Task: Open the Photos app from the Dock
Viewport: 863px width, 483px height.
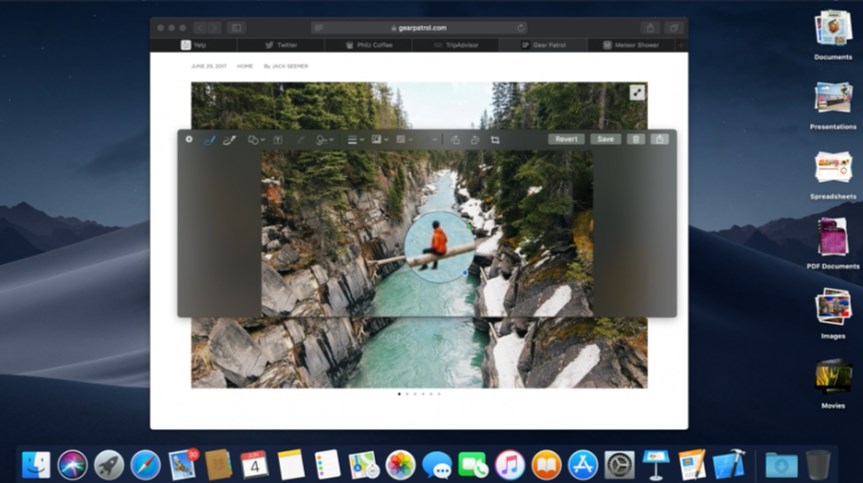Action: (x=400, y=464)
